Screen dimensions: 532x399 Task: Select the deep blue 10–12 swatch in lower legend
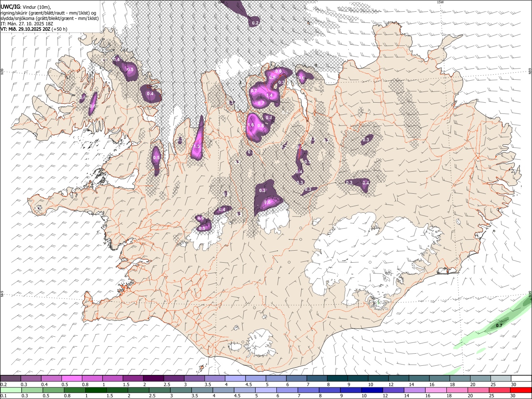pos(372,390)
